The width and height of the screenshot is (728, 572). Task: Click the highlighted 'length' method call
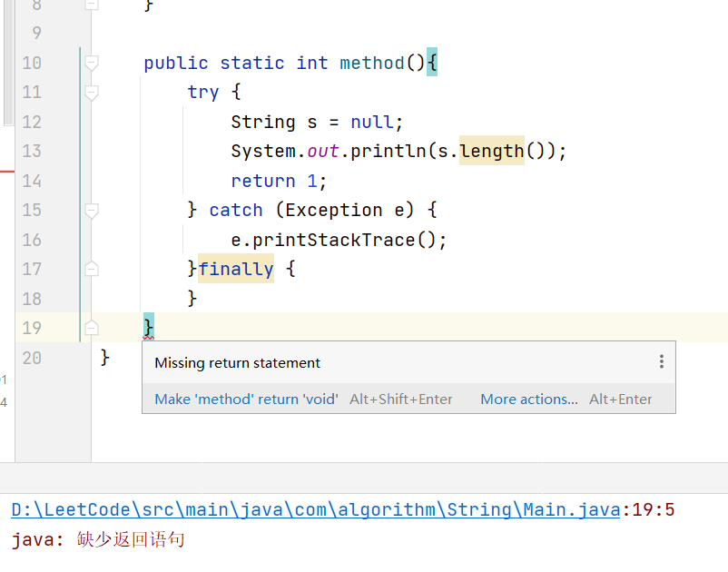[492, 151]
